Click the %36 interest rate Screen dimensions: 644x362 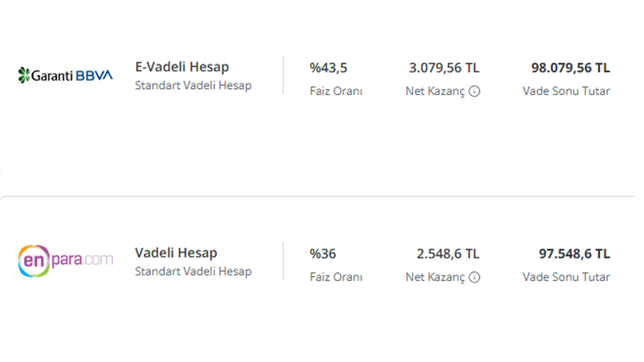point(323,254)
